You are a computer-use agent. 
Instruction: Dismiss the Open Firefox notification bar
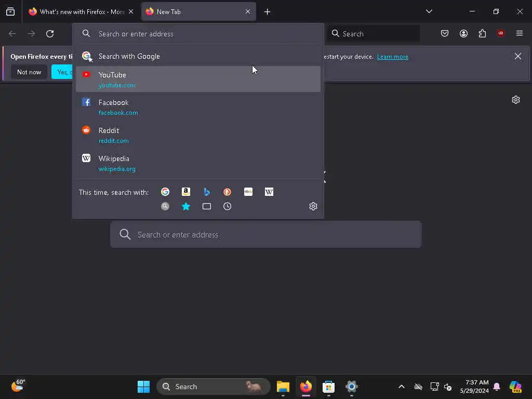[x=518, y=56]
